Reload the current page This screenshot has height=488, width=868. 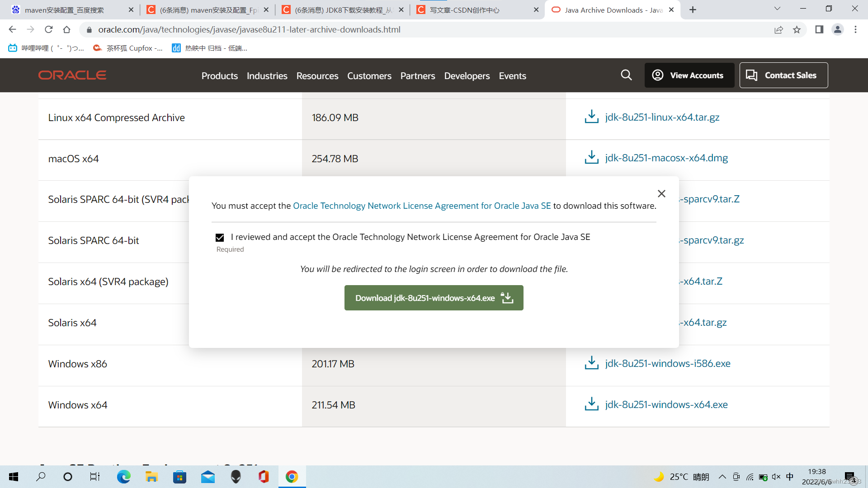coord(48,29)
